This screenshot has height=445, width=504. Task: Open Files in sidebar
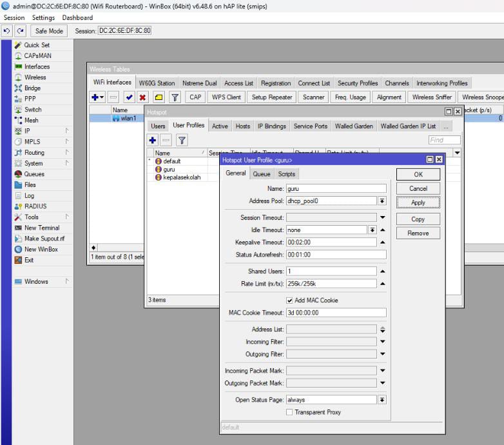(30, 184)
